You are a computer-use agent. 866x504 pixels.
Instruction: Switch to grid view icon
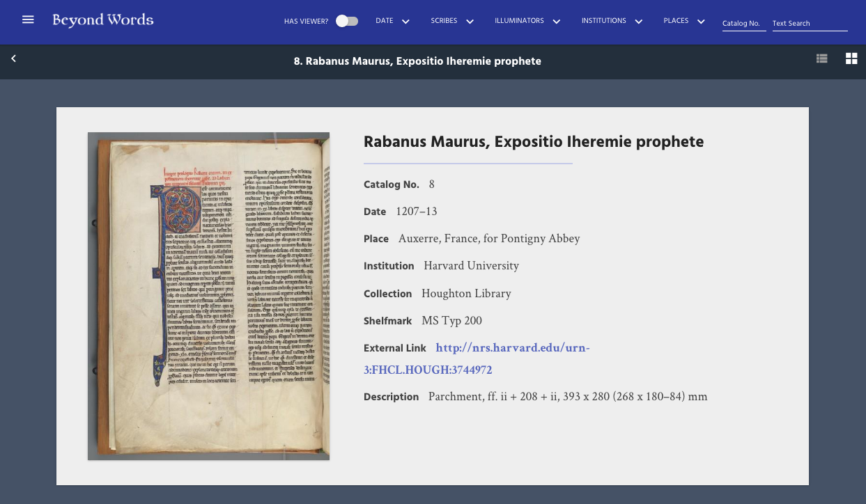pyautogui.click(x=851, y=58)
